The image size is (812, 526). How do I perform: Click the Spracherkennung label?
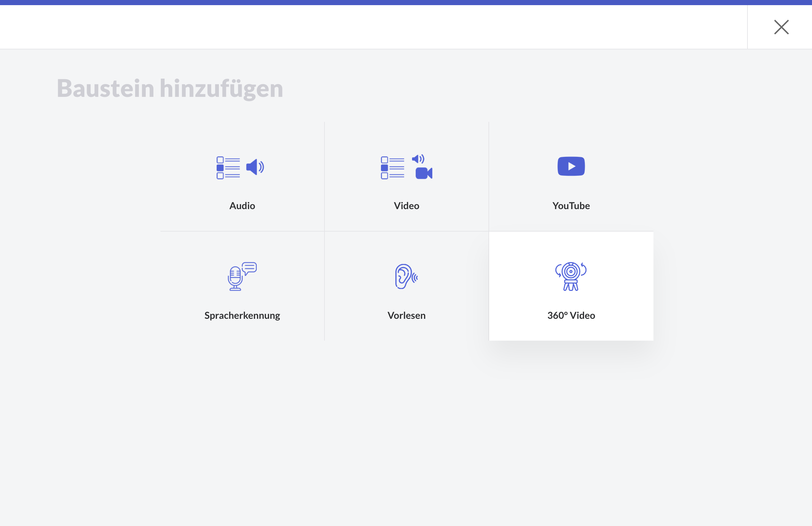click(242, 316)
